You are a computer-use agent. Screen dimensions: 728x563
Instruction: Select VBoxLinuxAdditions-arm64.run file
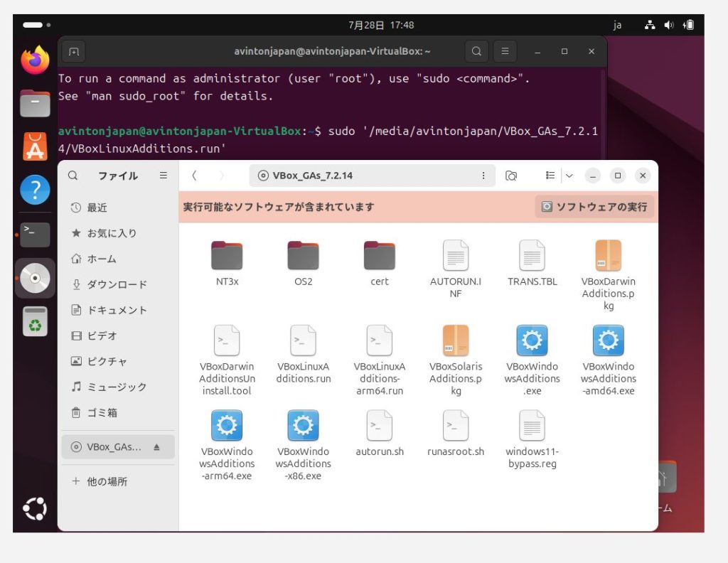[x=380, y=360]
